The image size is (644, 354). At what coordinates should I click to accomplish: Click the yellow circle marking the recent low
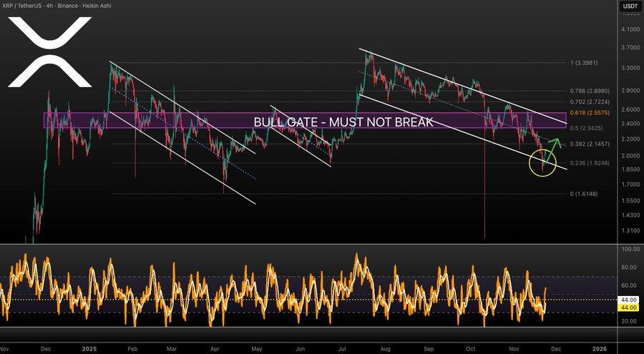coord(542,162)
